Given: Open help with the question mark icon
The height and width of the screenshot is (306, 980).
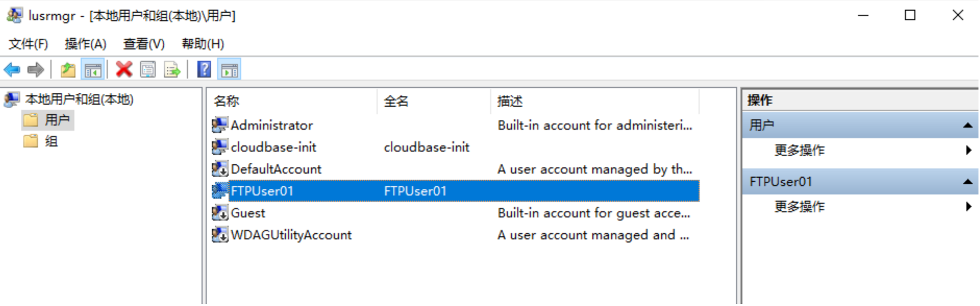Looking at the screenshot, I should 204,70.
